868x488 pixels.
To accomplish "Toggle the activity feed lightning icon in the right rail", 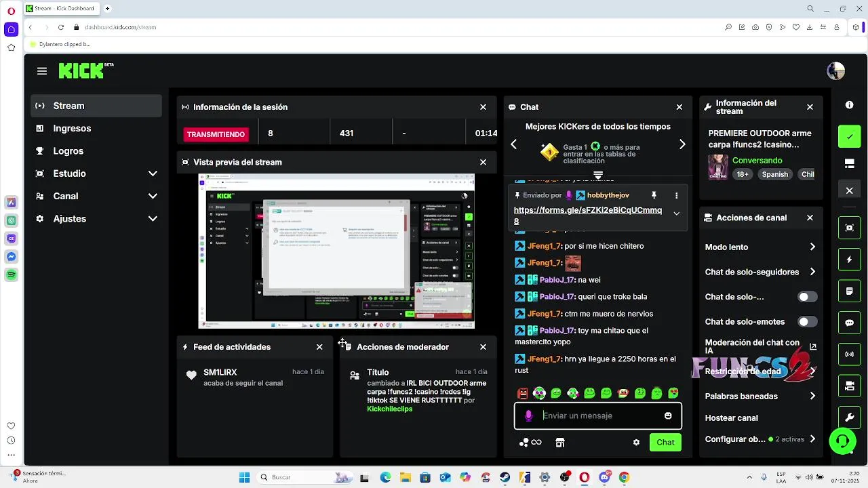I will (849, 260).
